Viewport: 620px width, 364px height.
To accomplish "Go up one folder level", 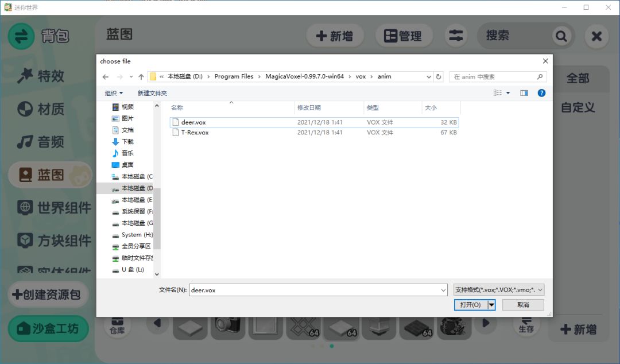I will (141, 77).
